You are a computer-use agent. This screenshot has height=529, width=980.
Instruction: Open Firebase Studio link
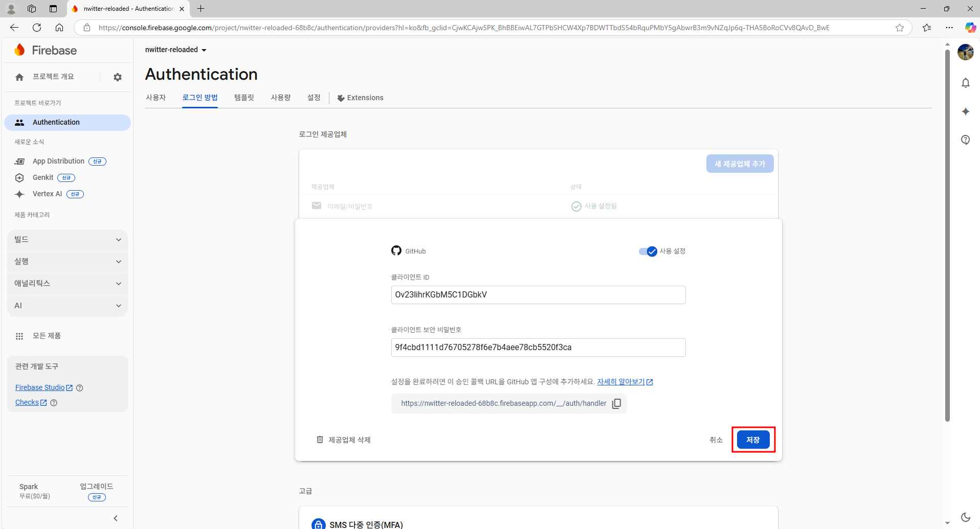[44, 387]
